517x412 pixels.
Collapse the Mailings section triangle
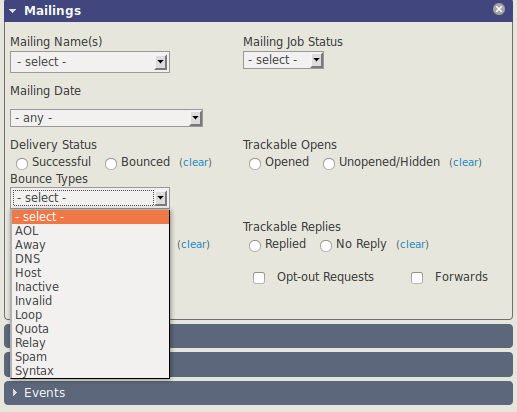pyautogui.click(x=13, y=11)
